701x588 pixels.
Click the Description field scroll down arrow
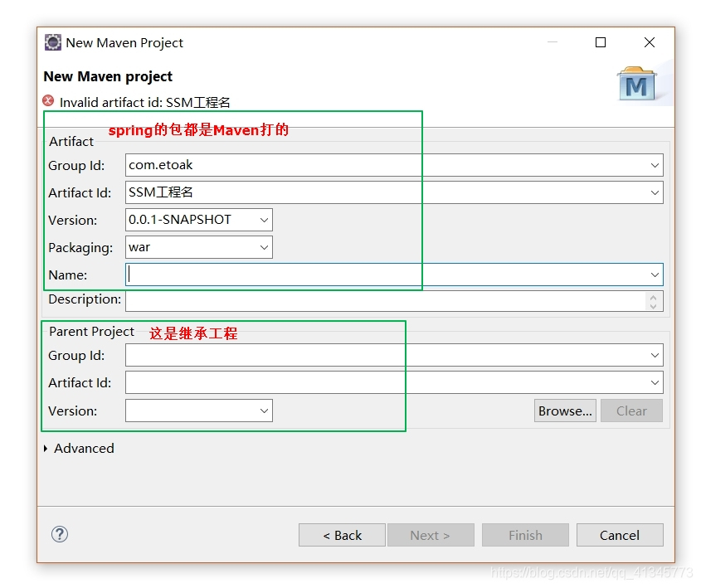tap(653, 306)
